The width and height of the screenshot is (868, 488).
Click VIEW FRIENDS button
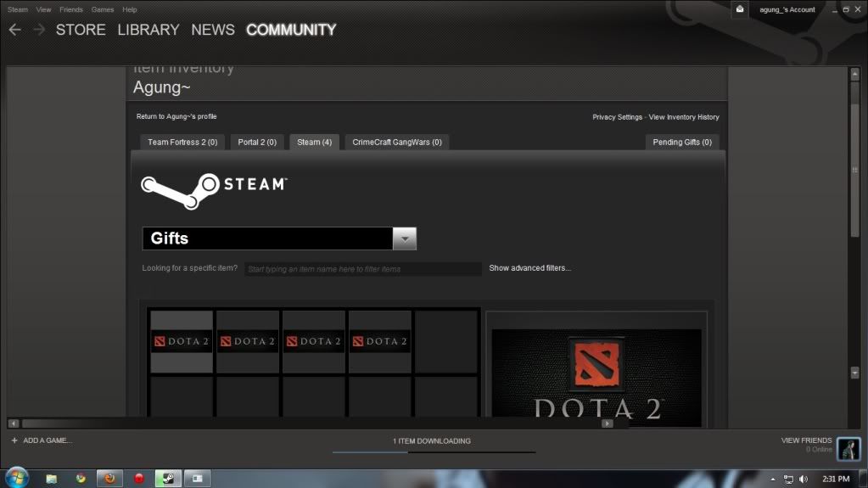coord(806,440)
